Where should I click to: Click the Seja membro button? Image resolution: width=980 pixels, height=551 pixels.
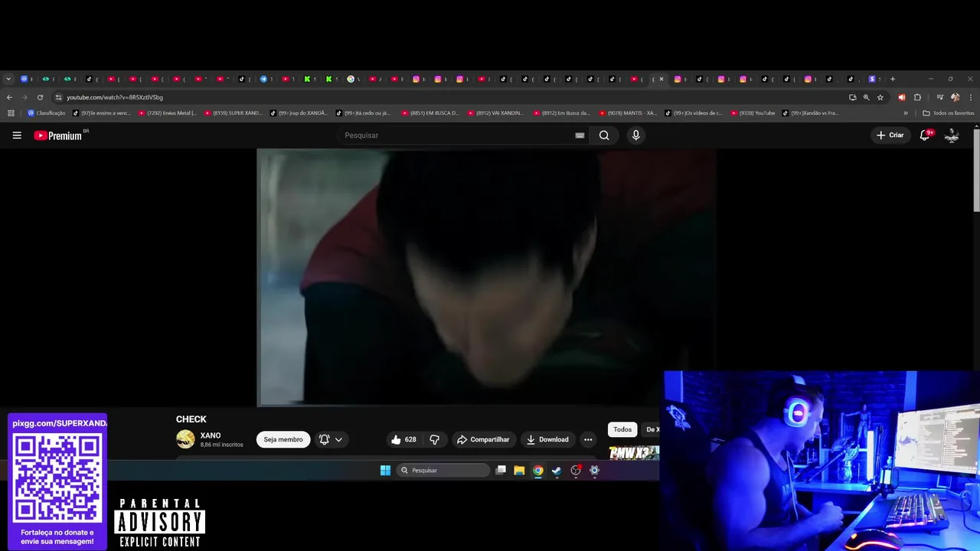pyautogui.click(x=283, y=439)
